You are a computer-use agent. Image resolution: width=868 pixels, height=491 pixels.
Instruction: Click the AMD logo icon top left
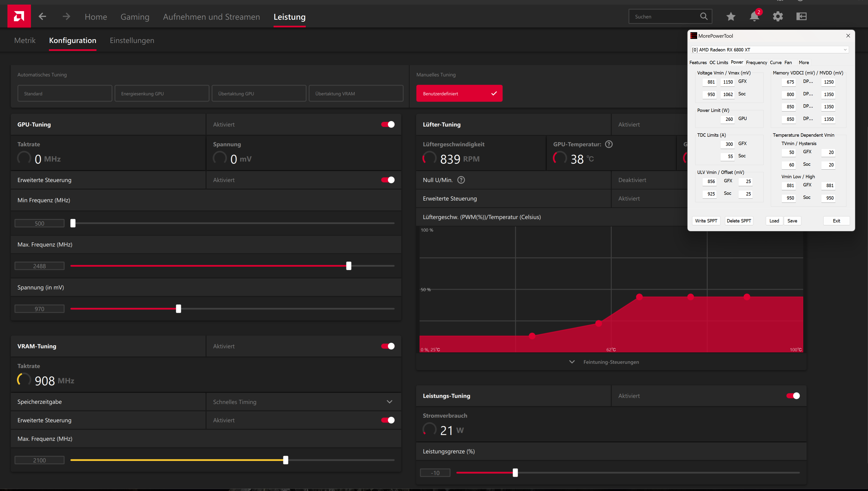coord(19,16)
